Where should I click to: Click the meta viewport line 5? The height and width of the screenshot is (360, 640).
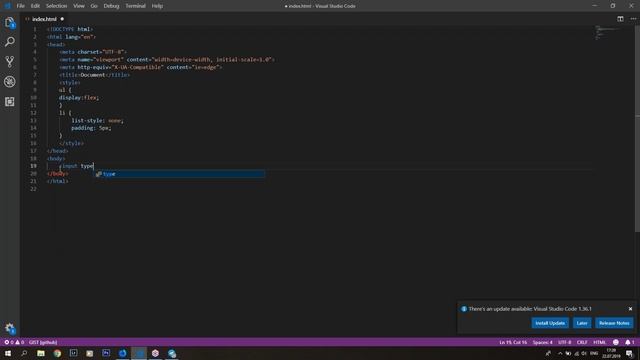coord(167,60)
